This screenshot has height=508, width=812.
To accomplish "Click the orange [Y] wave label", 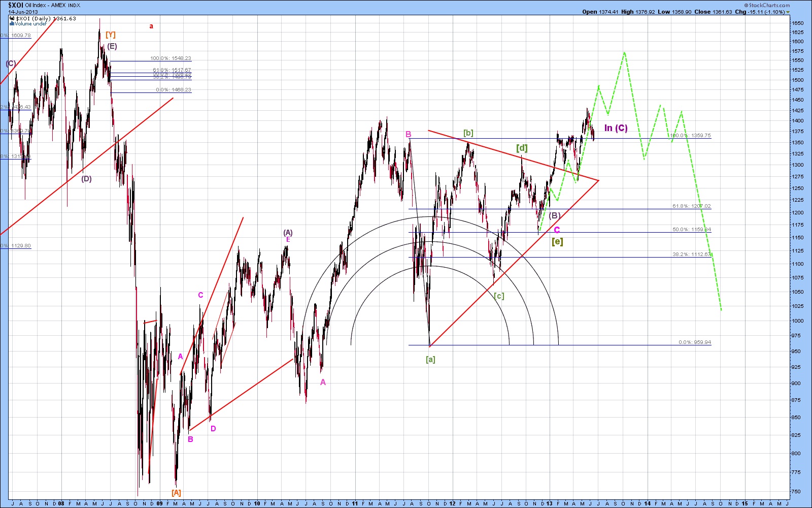I will [111, 35].
